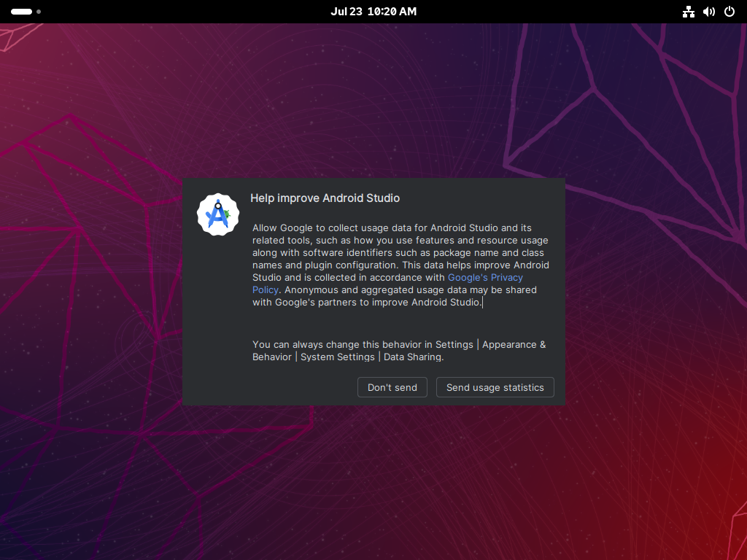
Task: Click the Don't send button
Action: click(x=392, y=387)
